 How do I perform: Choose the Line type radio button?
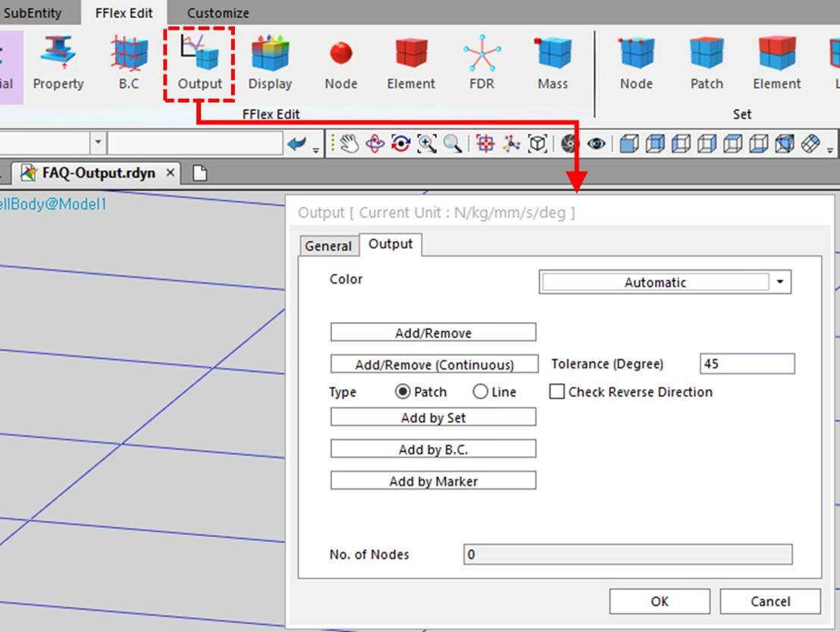click(481, 391)
